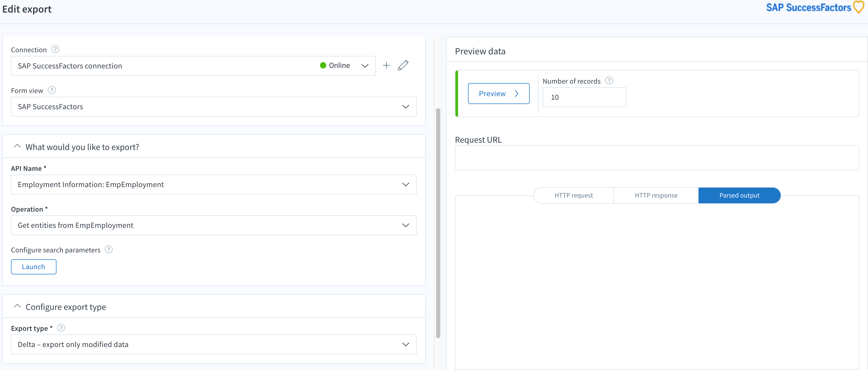868x370 pixels.
Task: Open the Form view dropdown
Action: 214,107
